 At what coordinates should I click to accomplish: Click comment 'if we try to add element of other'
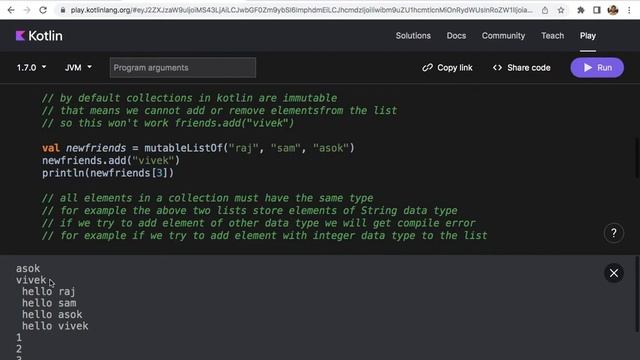tap(258, 223)
